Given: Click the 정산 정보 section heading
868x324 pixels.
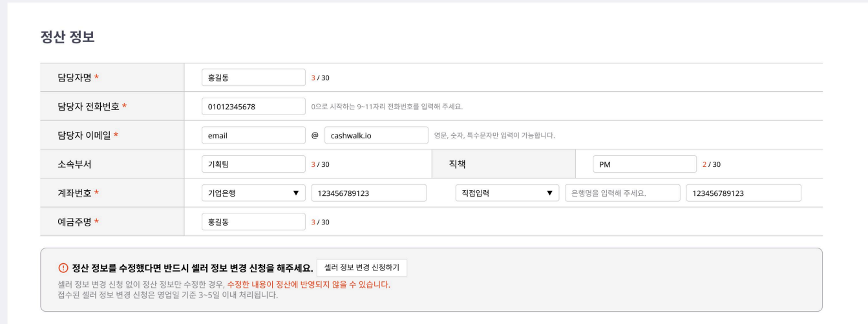Looking at the screenshot, I should tap(67, 37).
